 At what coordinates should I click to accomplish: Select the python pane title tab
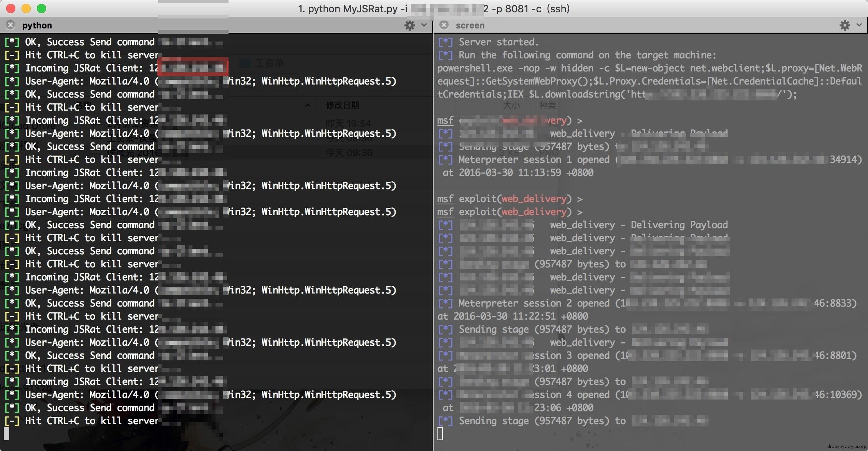click(37, 25)
